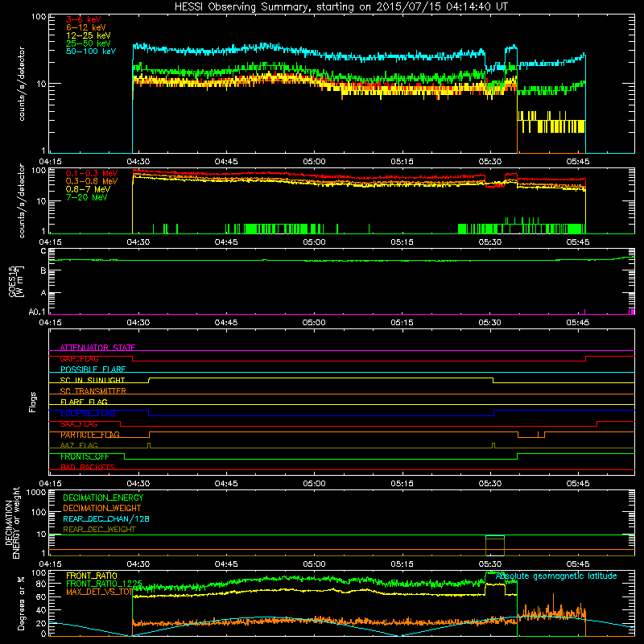Viewport: 644px width, 644px height.
Task: Click the Flags panel axis label
Action: tap(32, 402)
